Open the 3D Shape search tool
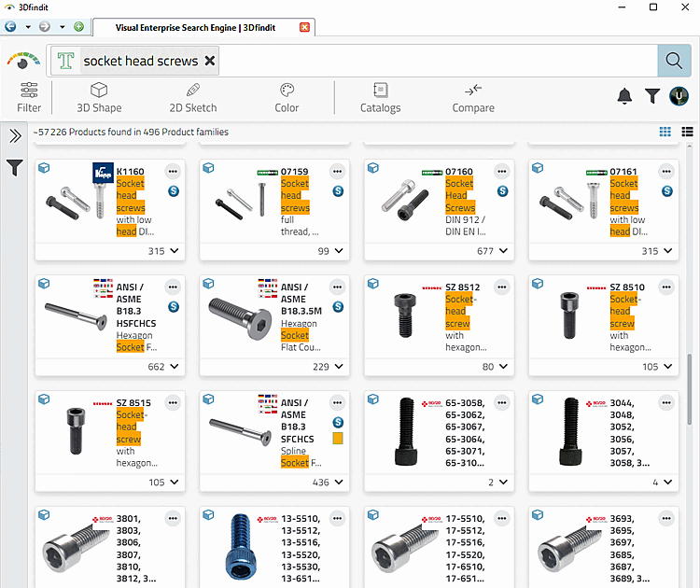The width and height of the screenshot is (700, 588). [99, 98]
